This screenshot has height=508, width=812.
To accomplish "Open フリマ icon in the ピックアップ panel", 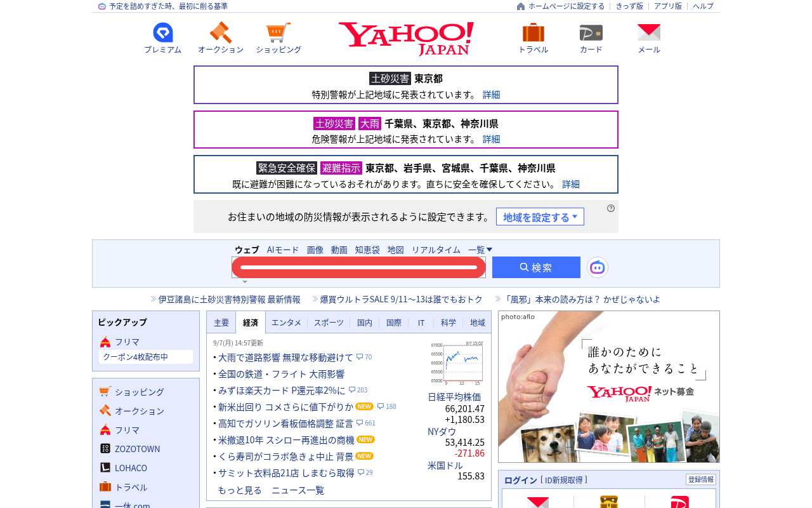I will click(105, 342).
